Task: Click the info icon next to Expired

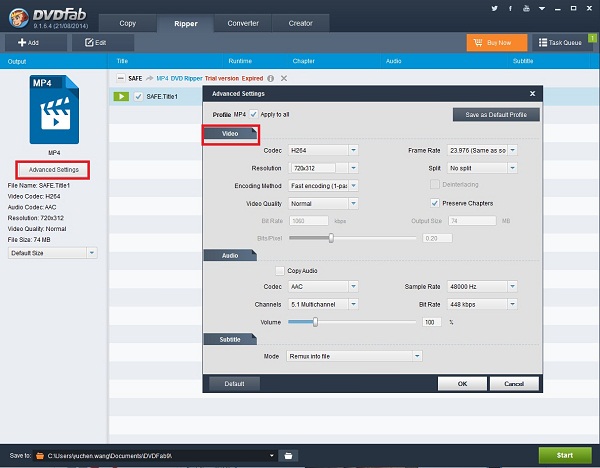Action: 271,78
